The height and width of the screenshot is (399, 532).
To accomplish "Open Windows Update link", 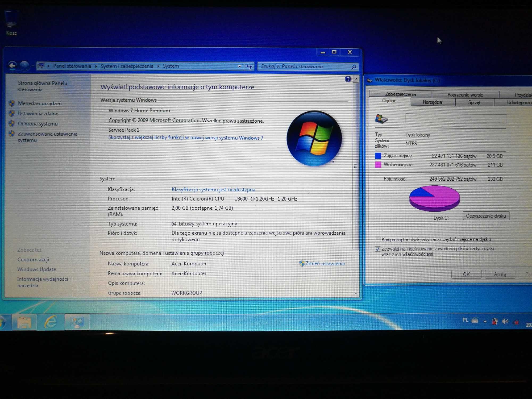I will [37, 269].
